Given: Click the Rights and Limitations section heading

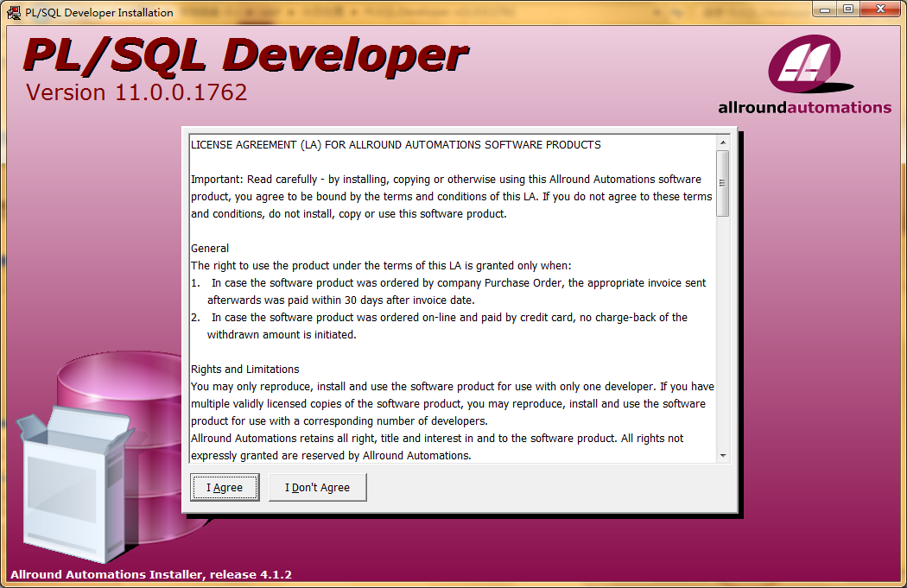Looking at the screenshot, I should point(244,369).
